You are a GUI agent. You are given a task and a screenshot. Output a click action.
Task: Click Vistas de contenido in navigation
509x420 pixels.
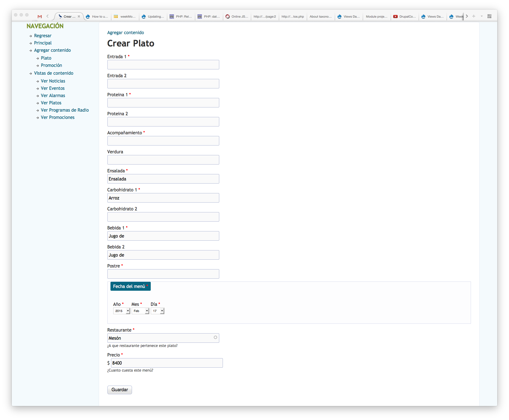[x=54, y=73]
